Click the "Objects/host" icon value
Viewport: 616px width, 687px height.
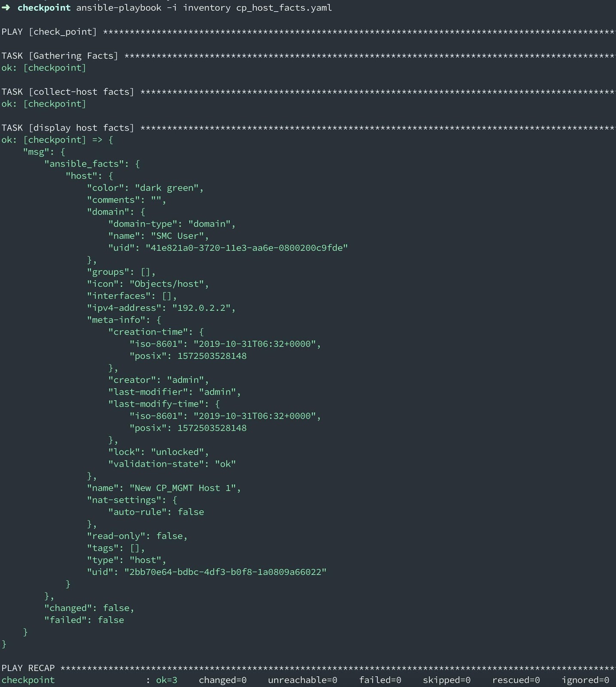169,284
